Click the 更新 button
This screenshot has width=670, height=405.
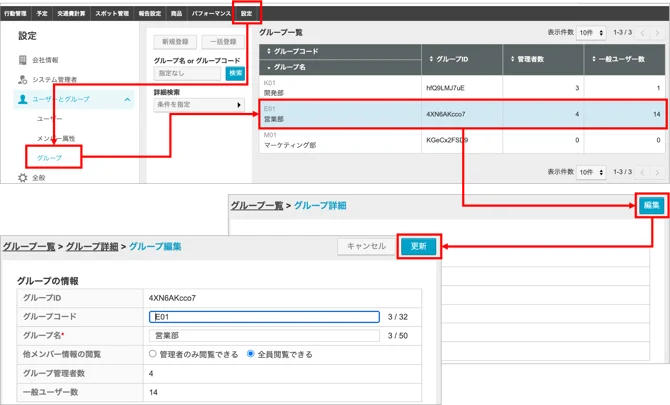tap(419, 246)
